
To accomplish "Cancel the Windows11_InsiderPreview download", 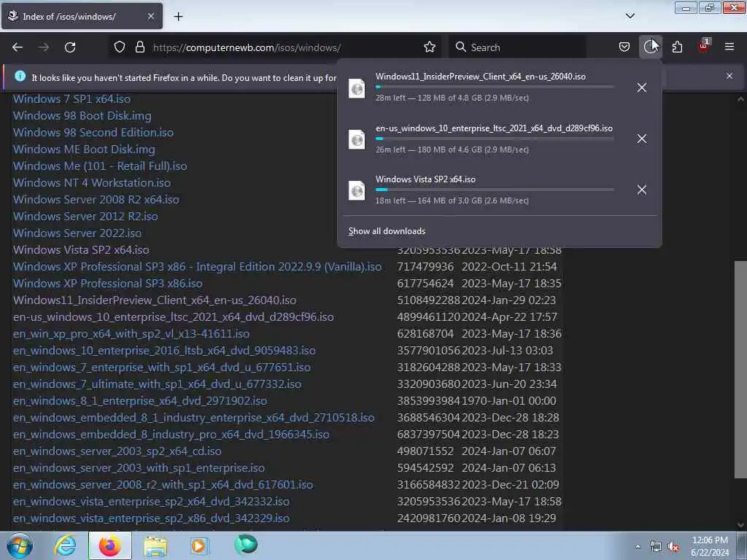I will [x=642, y=87].
